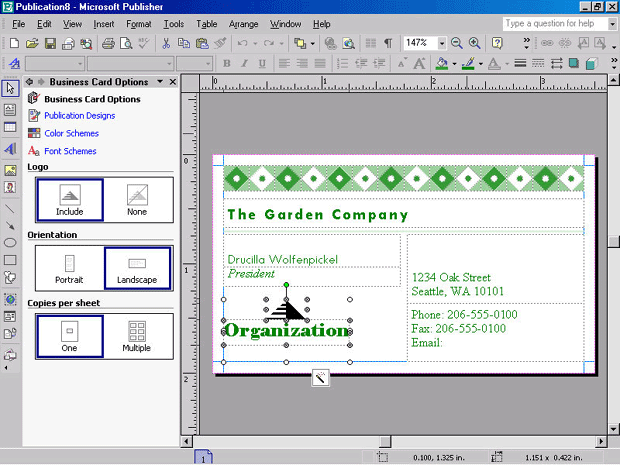Click the Print icon in the toolbar

pos(108,43)
